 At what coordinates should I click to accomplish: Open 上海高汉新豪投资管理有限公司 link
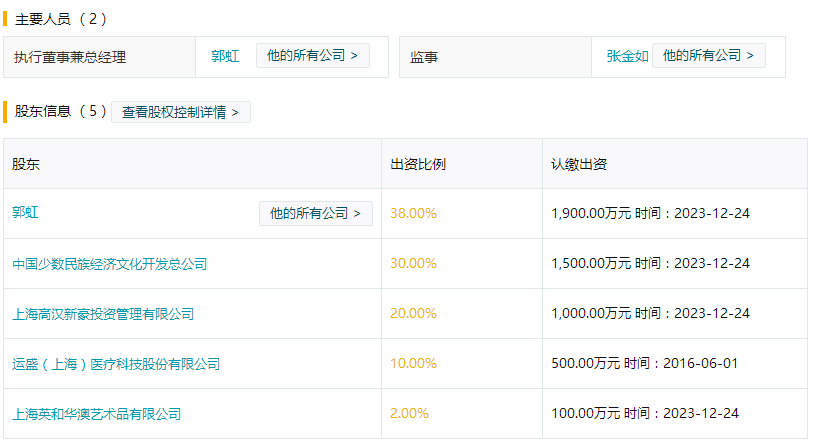point(102,314)
